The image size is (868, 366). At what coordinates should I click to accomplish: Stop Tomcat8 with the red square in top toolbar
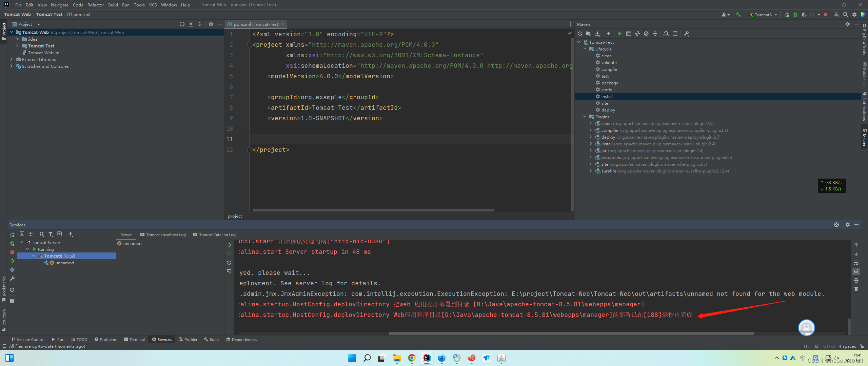826,15
